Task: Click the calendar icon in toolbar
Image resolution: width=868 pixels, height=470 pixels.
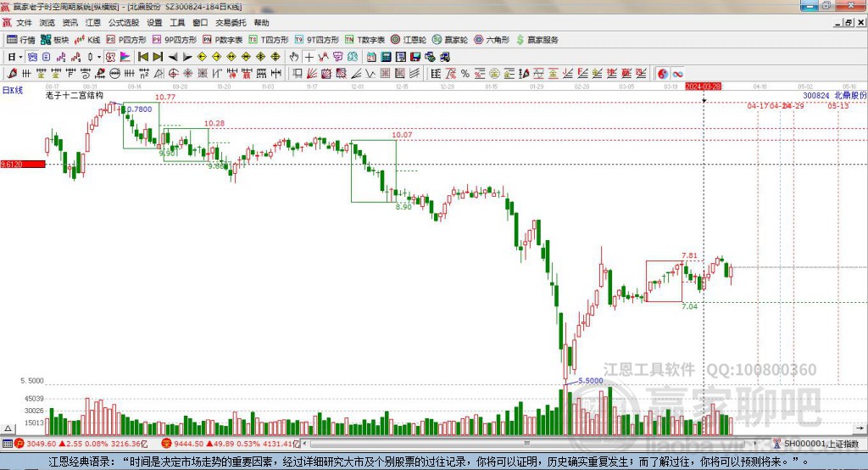Action: click(371, 57)
